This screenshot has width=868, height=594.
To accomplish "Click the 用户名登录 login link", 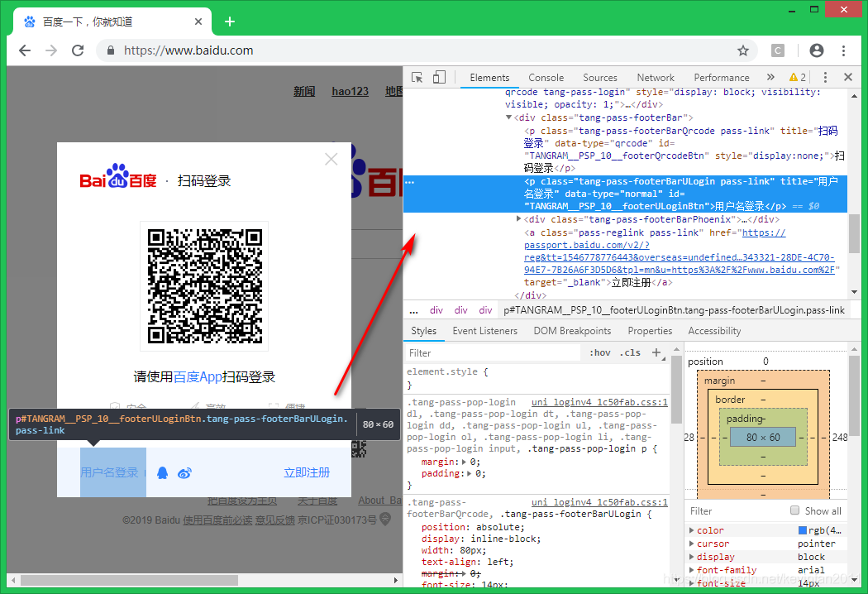I will (x=109, y=472).
